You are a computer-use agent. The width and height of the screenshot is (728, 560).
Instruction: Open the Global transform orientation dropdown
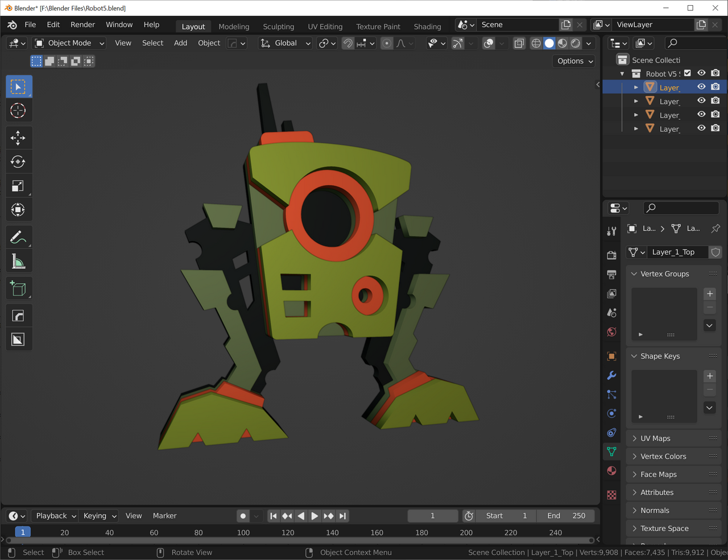pyautogui.click(x=286, y=43)
